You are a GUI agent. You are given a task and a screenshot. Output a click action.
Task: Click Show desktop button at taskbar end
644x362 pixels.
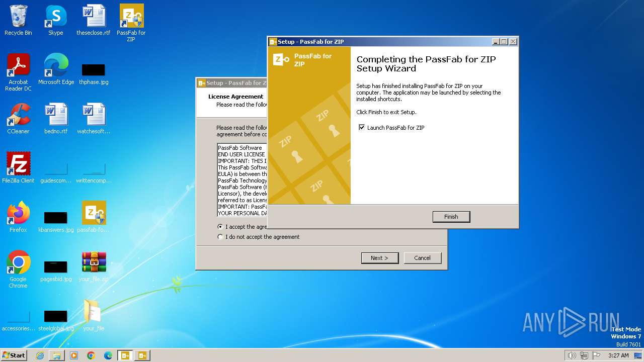tap(638, 355)
